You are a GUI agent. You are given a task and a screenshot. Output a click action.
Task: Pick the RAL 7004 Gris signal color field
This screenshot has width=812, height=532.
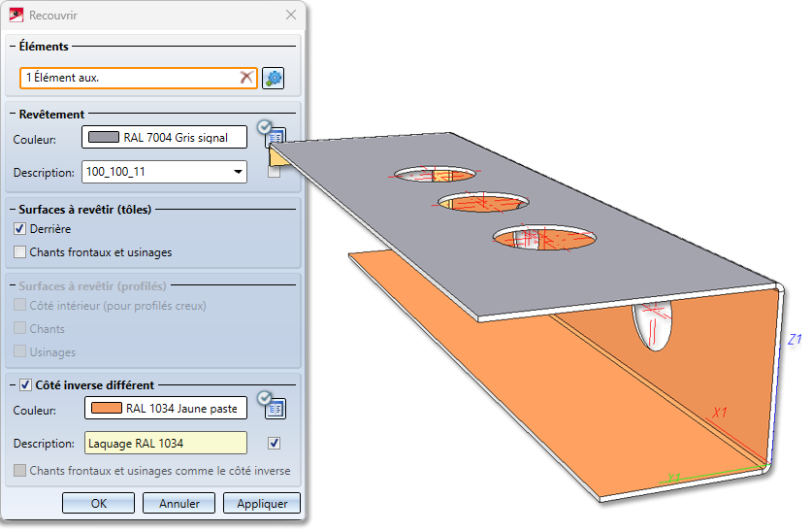click(164, 137)
